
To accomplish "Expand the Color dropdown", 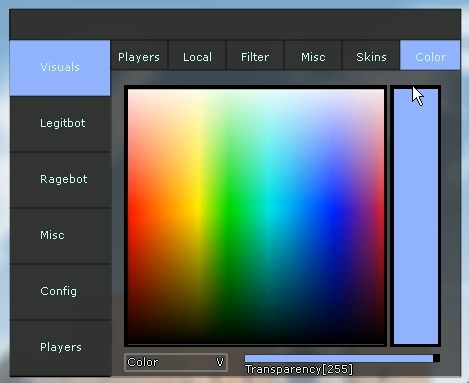I will click(x=176, y=362).
